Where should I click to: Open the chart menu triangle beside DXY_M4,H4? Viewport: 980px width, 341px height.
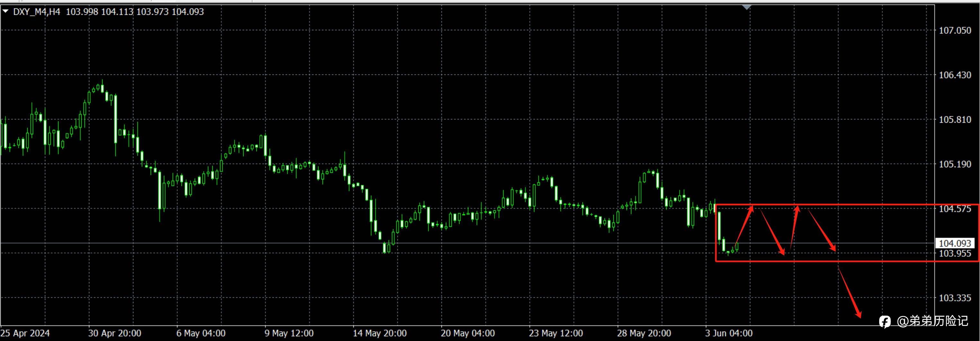tap(6, 12)
